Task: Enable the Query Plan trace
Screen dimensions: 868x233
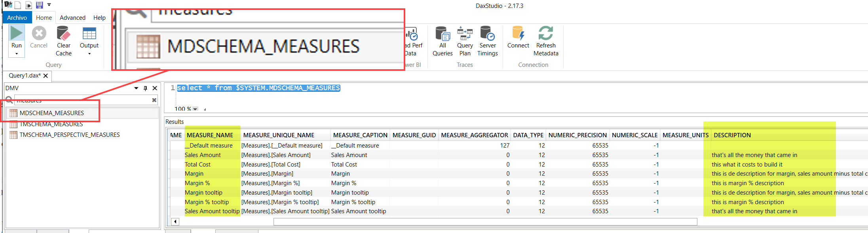Action: pos(465,34)
